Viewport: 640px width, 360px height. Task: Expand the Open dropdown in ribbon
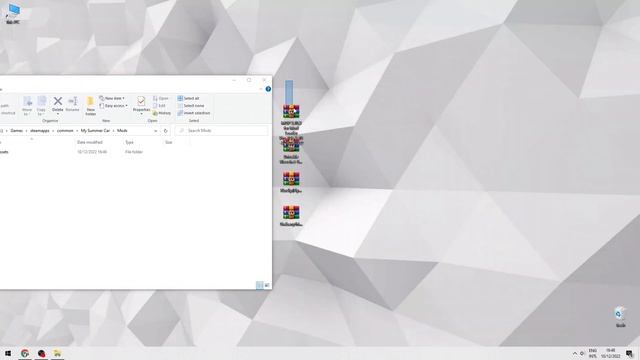click(x=161, y=98)
